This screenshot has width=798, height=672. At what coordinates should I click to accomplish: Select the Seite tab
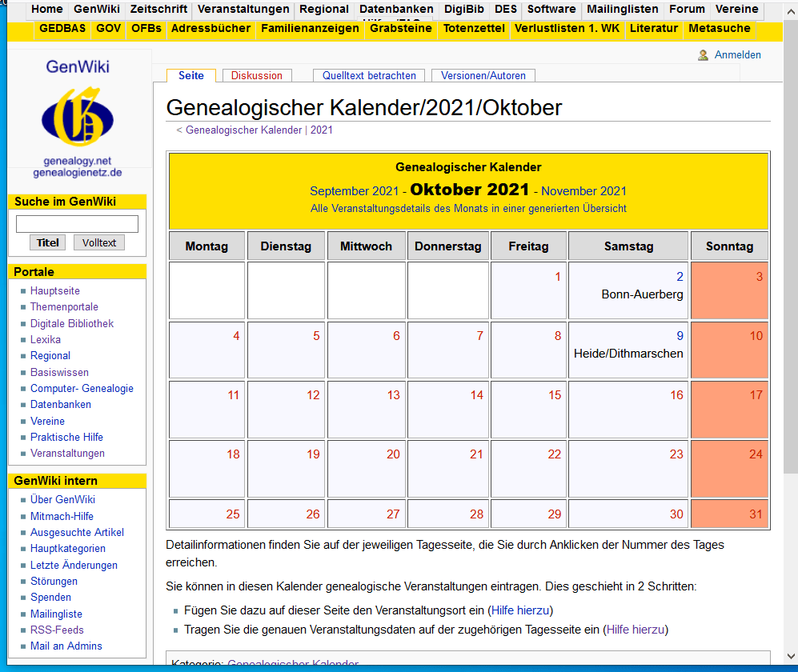point(190,76)
